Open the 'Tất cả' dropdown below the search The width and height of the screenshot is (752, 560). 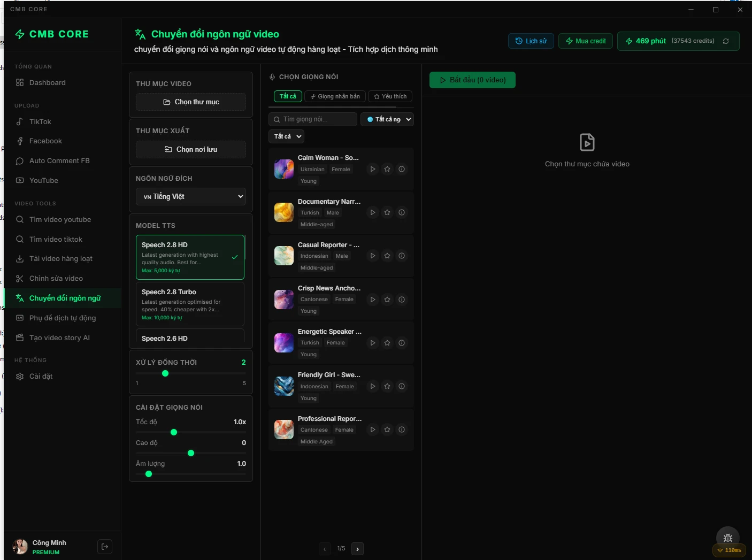(287, 136)
